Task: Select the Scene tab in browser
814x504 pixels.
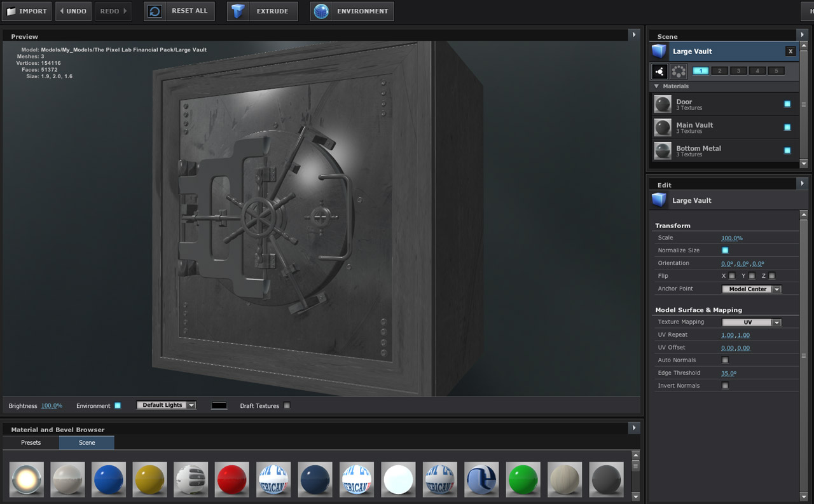Action: tap(87, 442)
